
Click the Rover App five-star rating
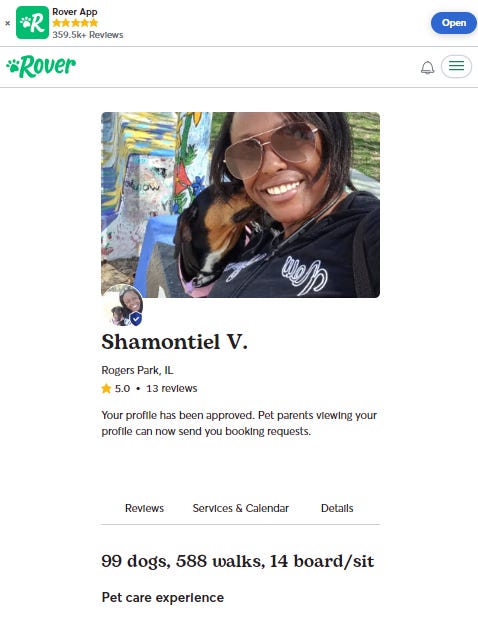pyautogui.click(x=75, y=23)
